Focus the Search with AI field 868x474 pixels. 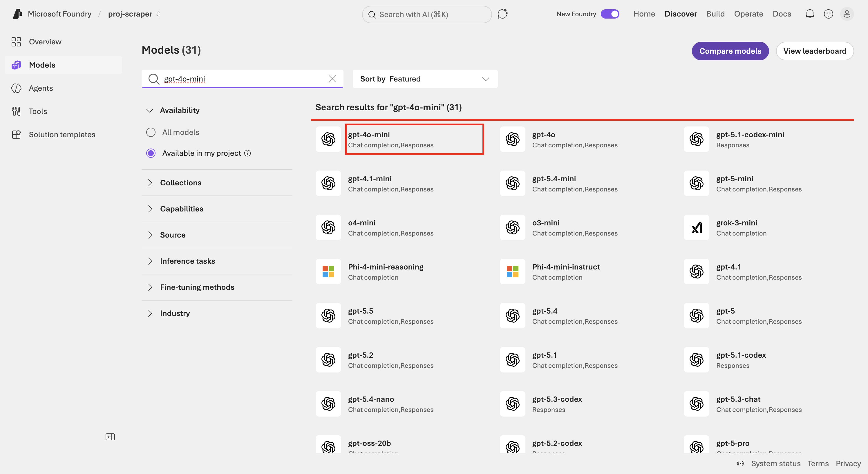[x=426, y=14]
